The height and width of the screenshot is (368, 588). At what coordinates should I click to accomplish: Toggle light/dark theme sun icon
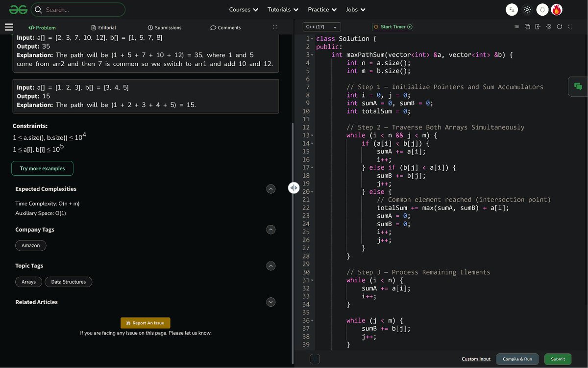(527, 9)
